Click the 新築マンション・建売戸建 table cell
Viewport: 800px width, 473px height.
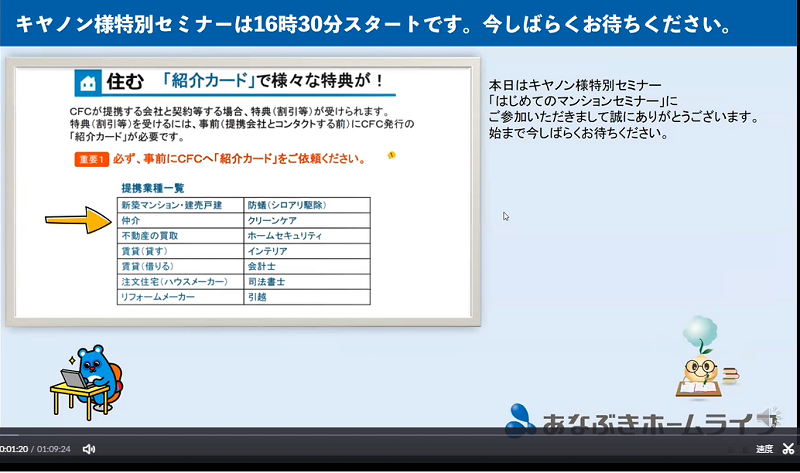(x=181, y=205)
